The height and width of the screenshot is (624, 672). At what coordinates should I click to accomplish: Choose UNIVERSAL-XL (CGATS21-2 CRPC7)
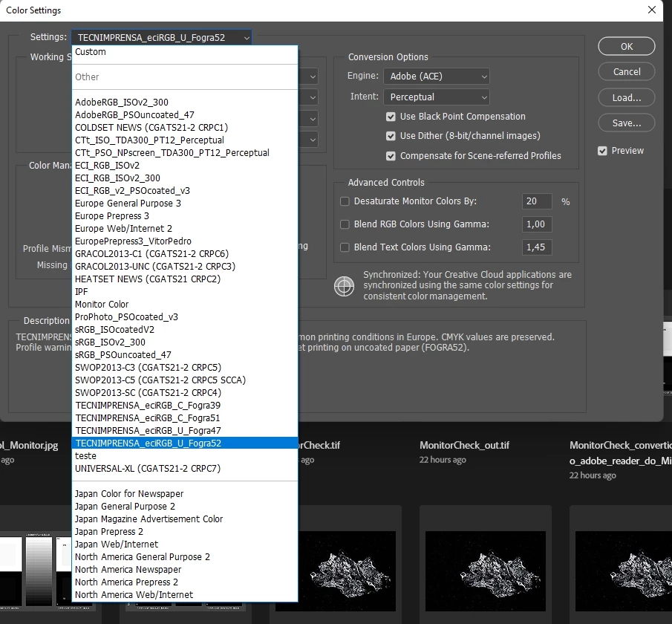185,469
